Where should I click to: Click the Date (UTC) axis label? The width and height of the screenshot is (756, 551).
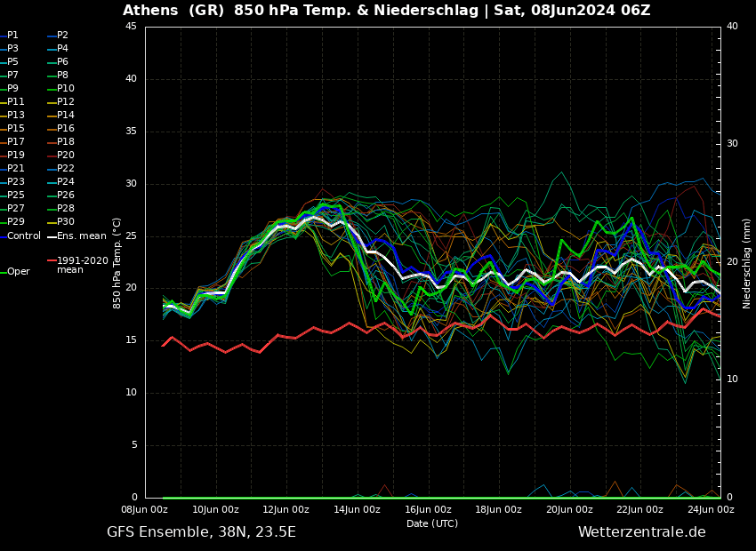click(x=432, y=524)
